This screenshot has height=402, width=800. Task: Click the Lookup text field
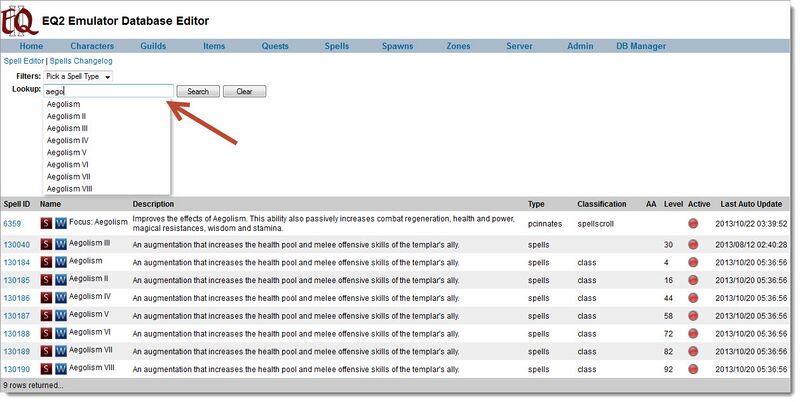[108, 91]
